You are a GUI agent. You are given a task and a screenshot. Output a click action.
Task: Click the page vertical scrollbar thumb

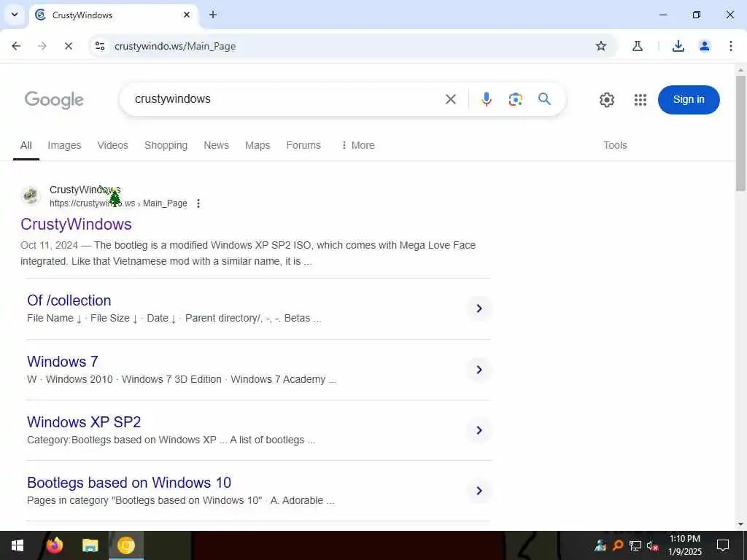pyautogui.click(x=741, y=133)
